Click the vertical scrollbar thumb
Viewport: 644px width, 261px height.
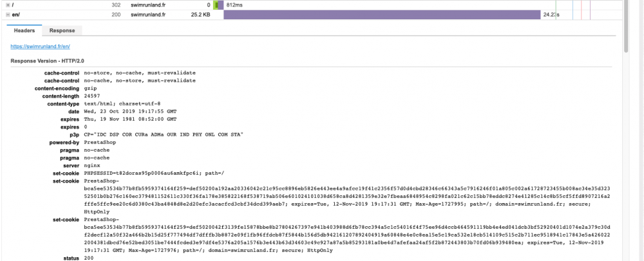[626, 26]
